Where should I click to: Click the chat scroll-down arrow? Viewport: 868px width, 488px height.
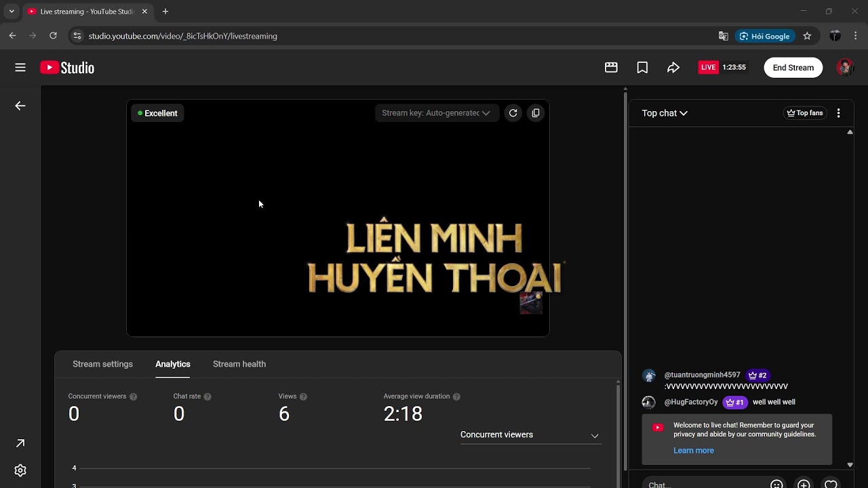pyautogui.click(x=850, y=465)
